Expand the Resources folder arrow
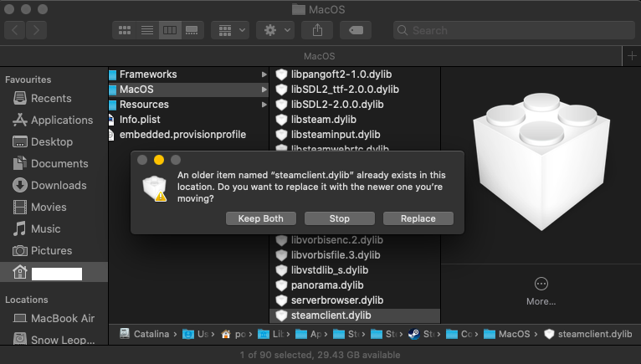641x364 pixels. 264,105
